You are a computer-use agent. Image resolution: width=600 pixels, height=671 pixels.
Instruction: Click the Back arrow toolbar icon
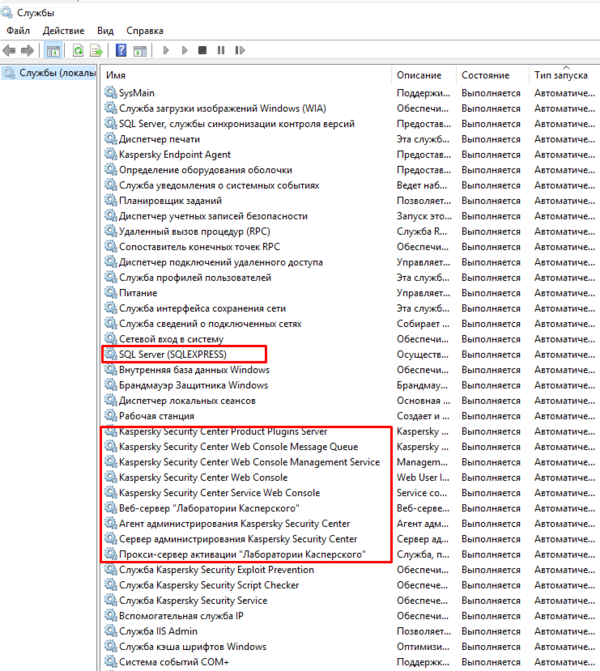(9, 50)
